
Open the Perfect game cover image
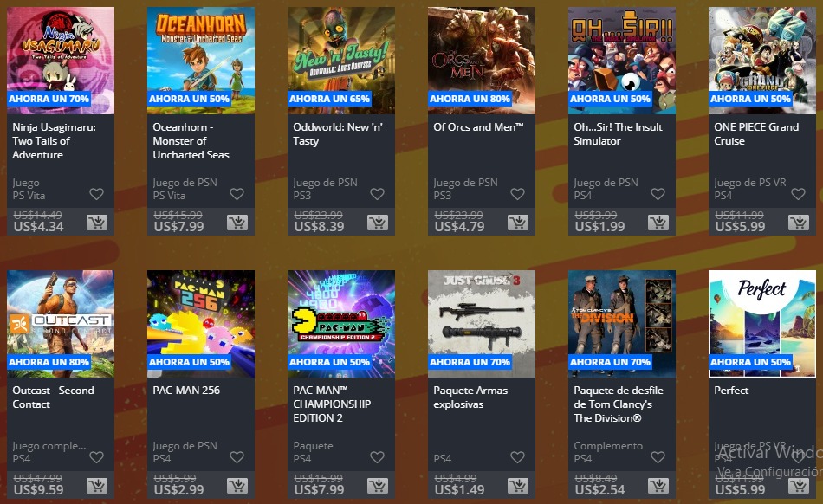[x=762, y=324]
